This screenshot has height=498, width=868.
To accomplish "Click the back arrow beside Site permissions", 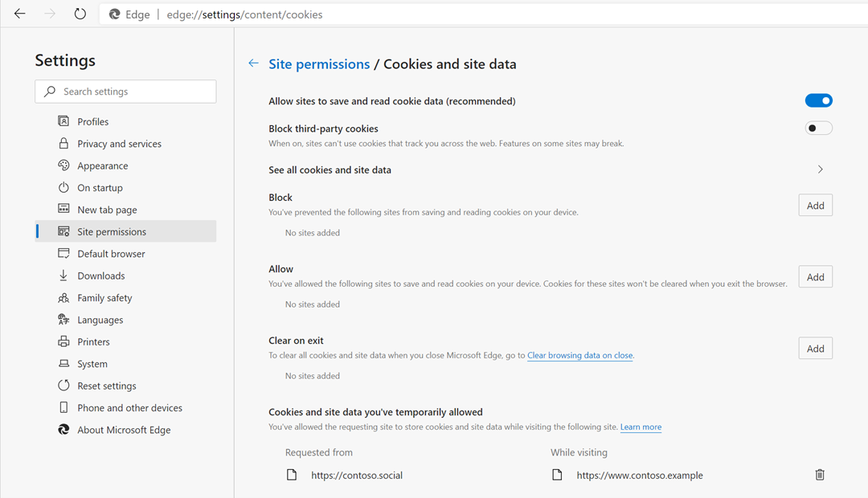I will click(253, 63).
